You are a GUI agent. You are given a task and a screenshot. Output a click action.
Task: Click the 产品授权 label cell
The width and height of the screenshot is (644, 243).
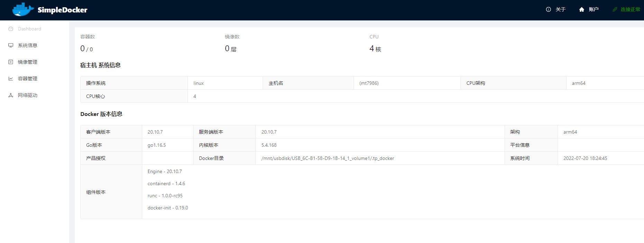[111, 158]
